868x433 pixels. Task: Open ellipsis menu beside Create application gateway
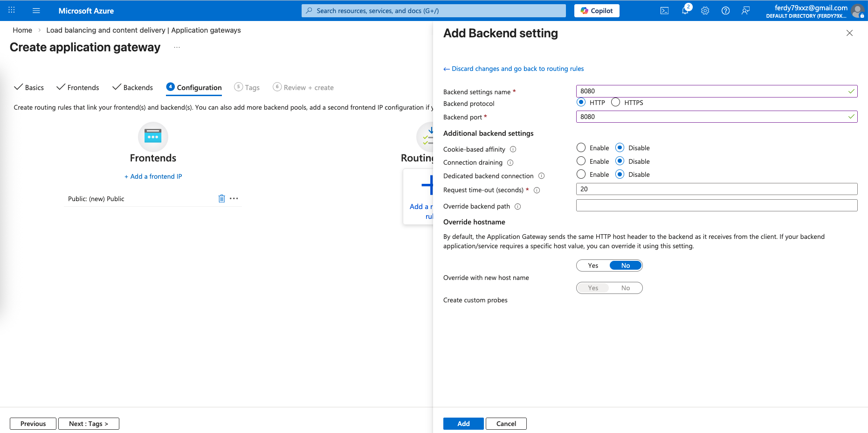[177, 48]
